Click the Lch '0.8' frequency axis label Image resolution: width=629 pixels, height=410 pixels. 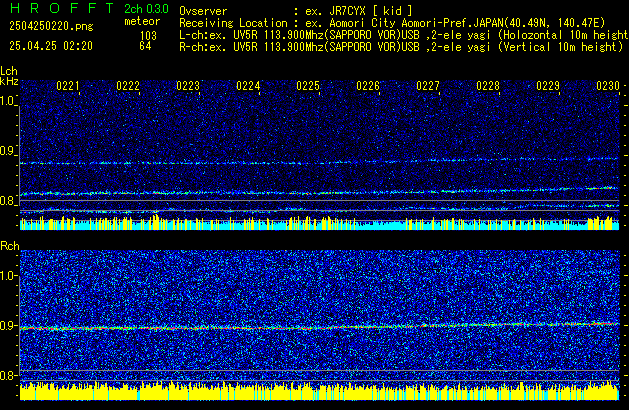8,201
